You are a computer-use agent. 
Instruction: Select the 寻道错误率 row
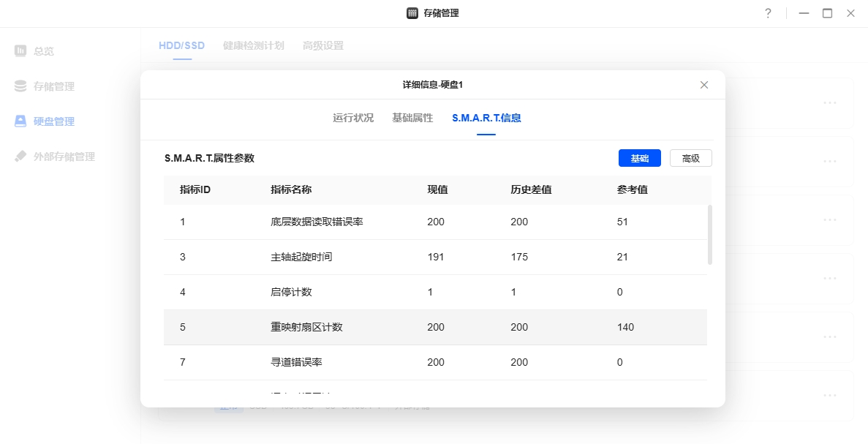[435, 363]
